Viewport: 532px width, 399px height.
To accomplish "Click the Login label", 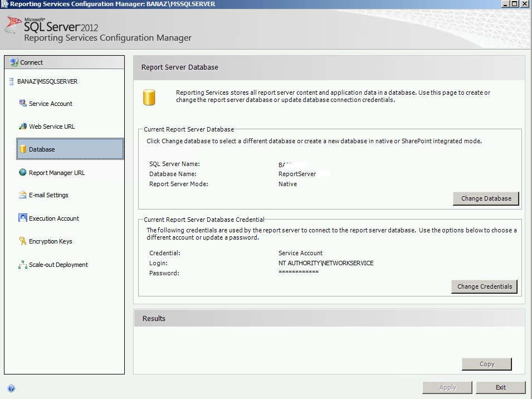I will pos(158,263).
